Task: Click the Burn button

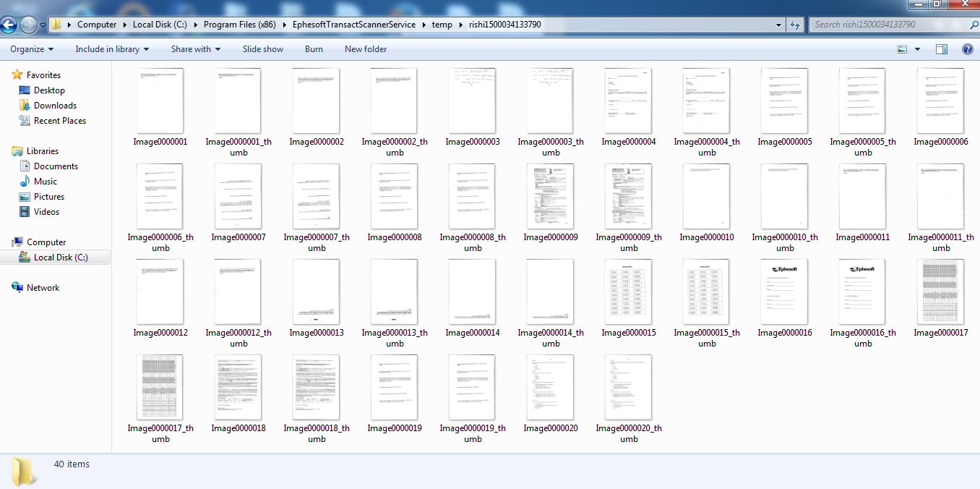Action: (314, 49)
